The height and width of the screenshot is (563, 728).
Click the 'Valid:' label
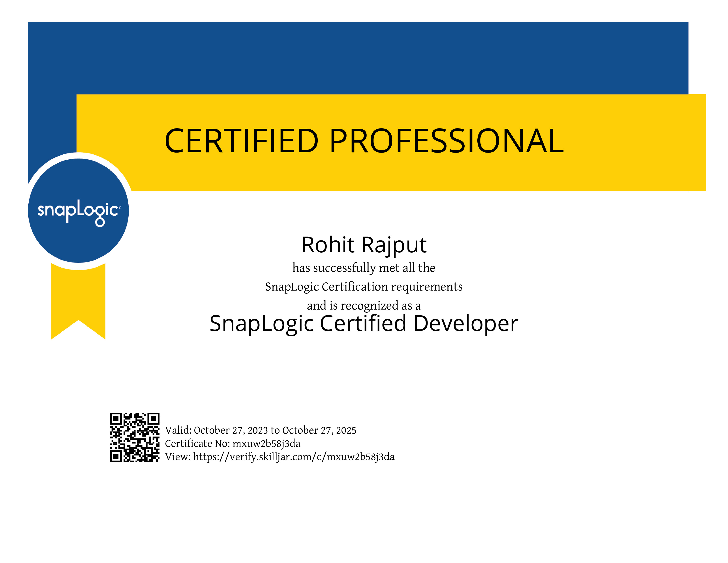coord(178,430)
